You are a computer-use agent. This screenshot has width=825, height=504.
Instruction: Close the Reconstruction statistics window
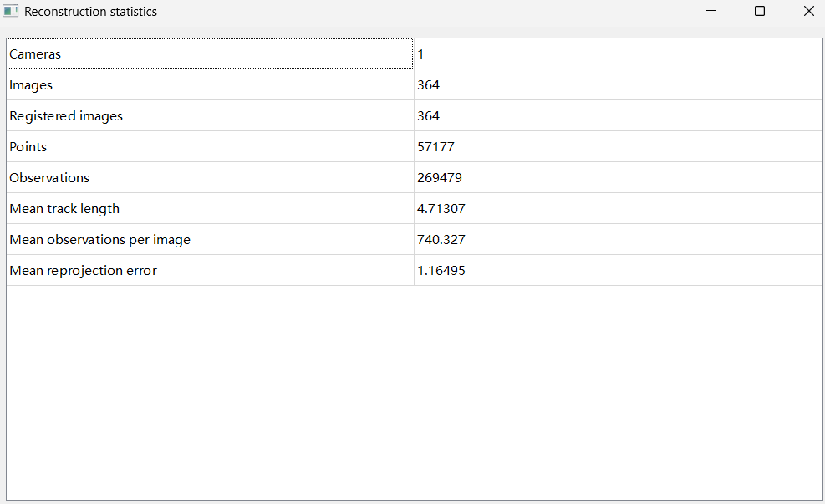[x=808, y=12]
